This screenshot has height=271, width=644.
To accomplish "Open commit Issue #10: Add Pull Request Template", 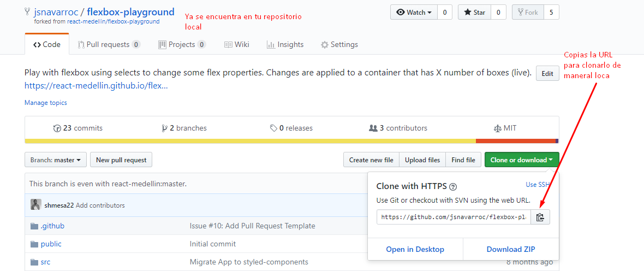I will click(253, 226).
